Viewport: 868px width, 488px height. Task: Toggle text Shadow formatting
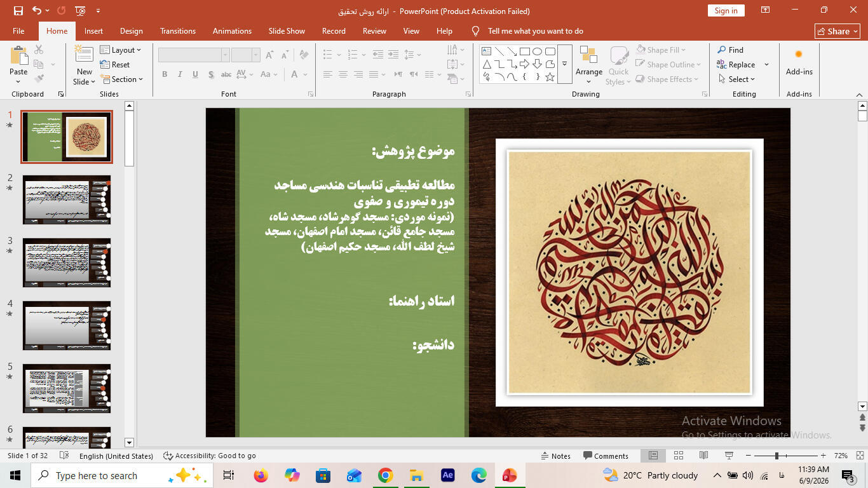[211, 74]
